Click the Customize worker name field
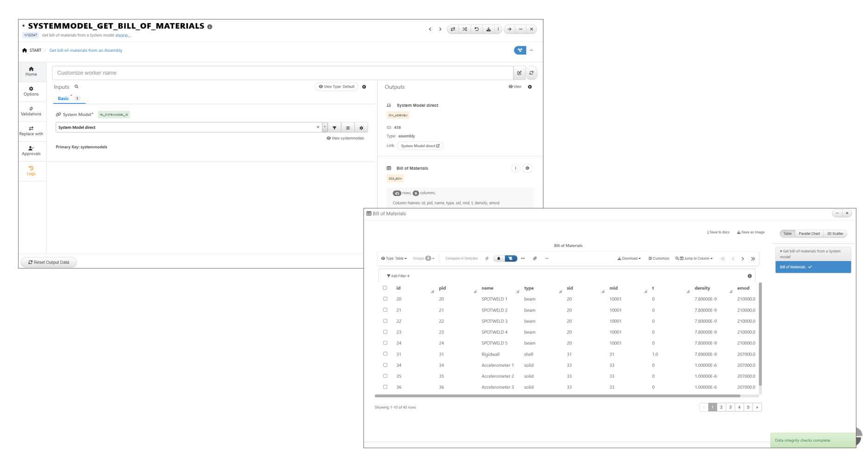 (x=282, y=73)
